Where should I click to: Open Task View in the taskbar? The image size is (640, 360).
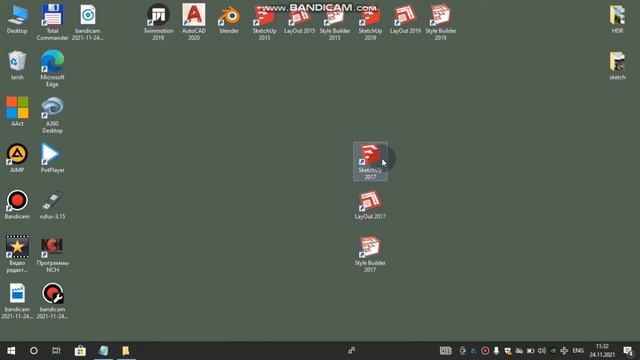tap(56, 351)
